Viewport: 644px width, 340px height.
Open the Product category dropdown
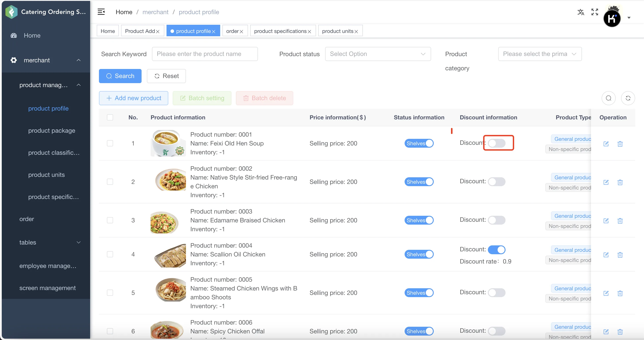click(540, 54)
